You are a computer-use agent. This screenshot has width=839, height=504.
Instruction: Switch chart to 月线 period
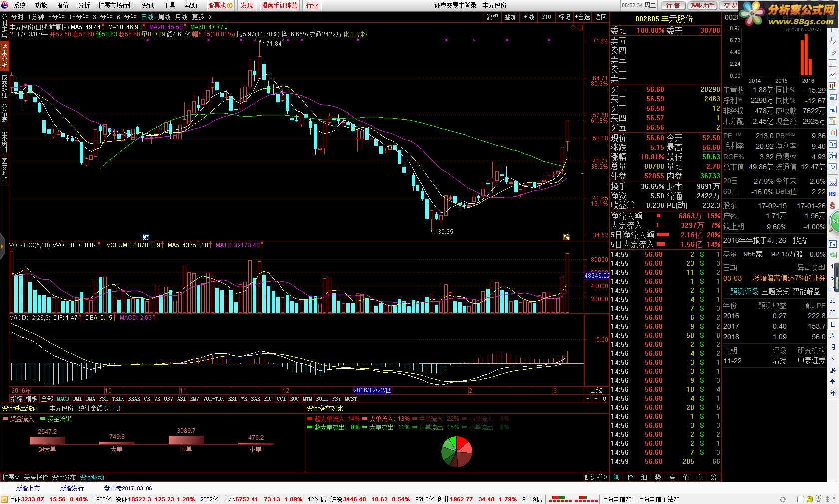pos(181,17)
